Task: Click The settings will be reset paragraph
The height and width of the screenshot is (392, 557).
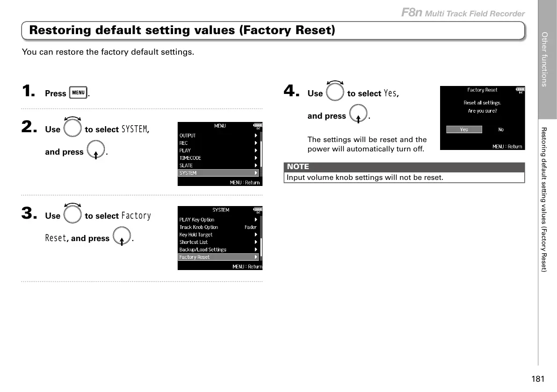Action: pyautogui.click(x=367, y=144)
